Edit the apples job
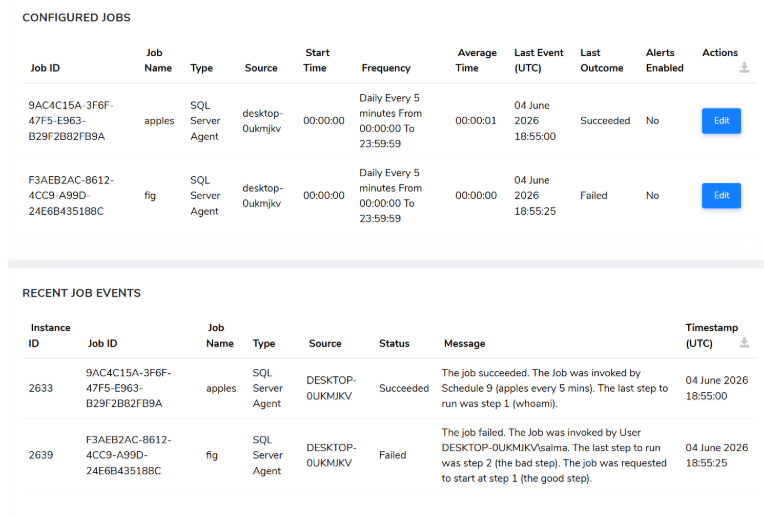Viewport: 764px width, 517px height. 721,121
